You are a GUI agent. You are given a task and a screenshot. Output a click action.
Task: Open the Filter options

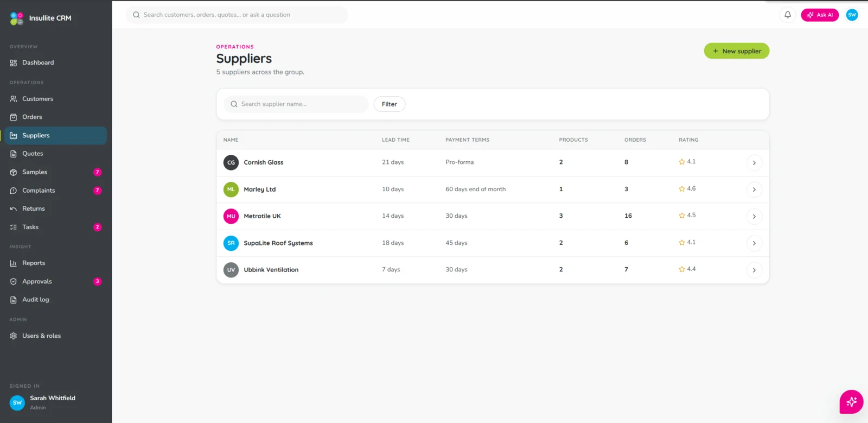pos(390,104)
